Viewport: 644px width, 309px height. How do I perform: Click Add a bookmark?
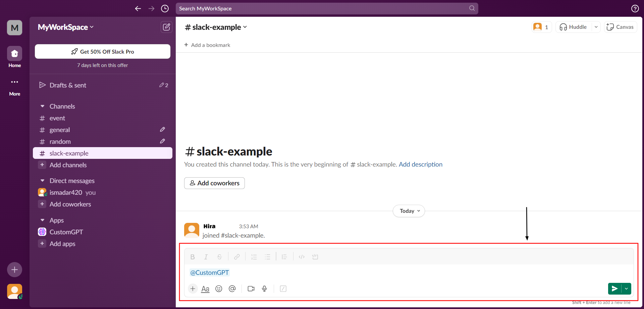click(x=207, y=45)
